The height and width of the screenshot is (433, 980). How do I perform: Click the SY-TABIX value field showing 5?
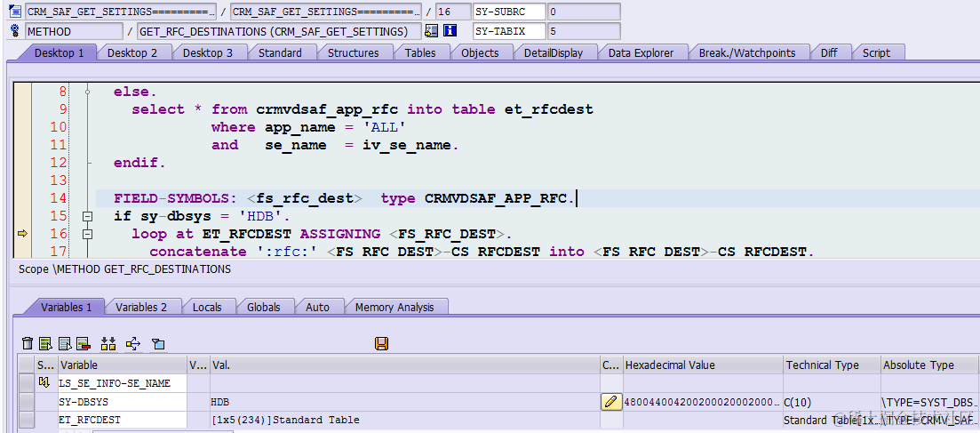pyautogui.click(x=584, y=31)
